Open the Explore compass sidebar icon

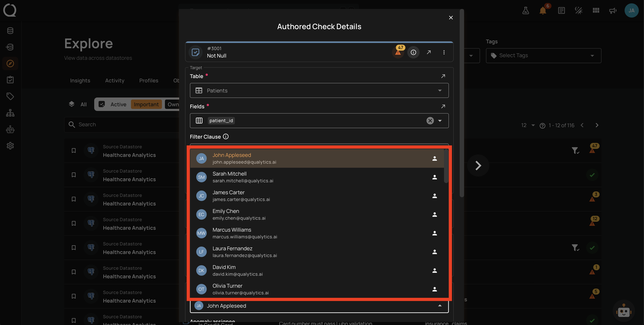coord(10,64)
